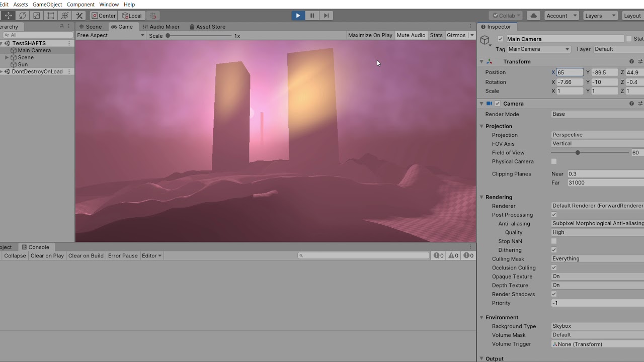Expand the Scene object in Hierarchy
The width and height of the screenshot is (644, 362).
coord(7,57)
